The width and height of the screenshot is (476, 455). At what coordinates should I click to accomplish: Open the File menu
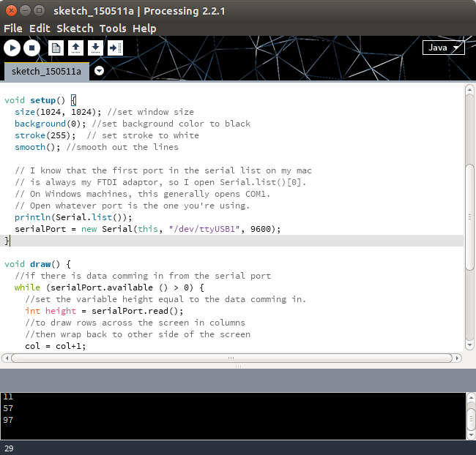coord(13,29)
